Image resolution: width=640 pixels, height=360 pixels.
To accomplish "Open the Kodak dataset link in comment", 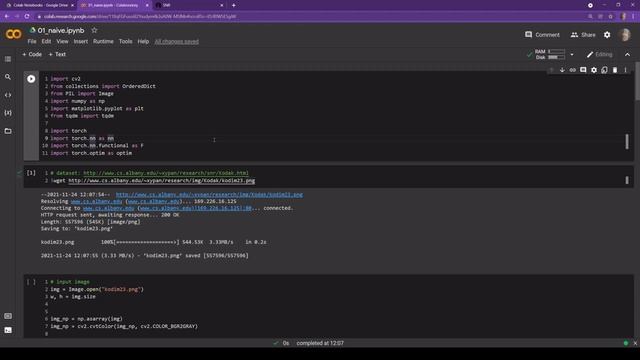I will pos(166,173).
